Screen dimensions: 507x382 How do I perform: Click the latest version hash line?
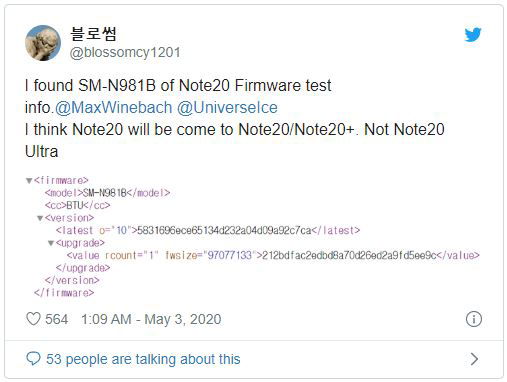click(208, 231)
